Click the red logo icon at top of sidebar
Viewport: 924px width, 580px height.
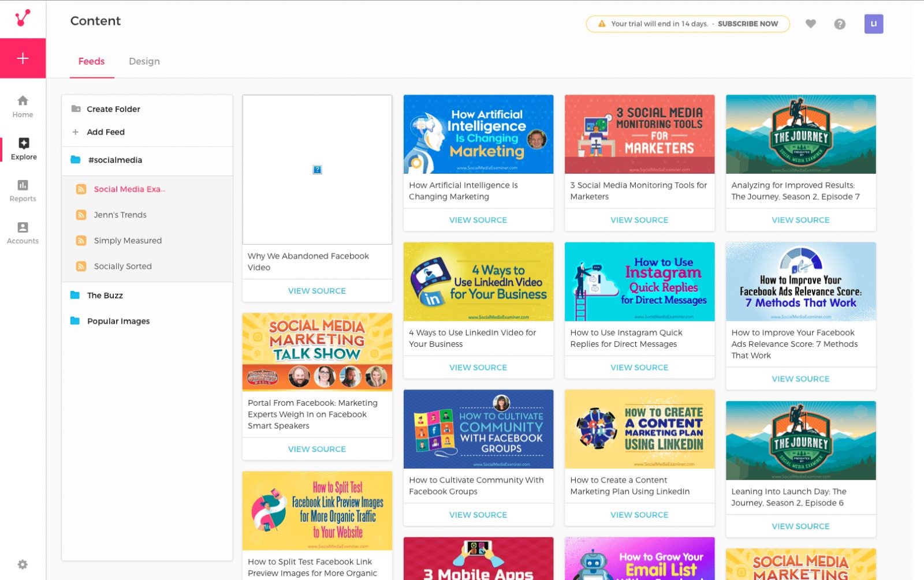point(23,18)
